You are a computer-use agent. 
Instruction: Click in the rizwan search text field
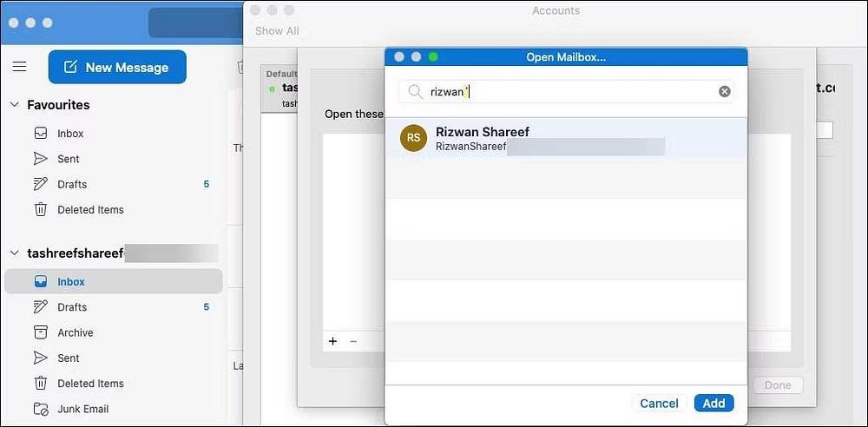564,92
